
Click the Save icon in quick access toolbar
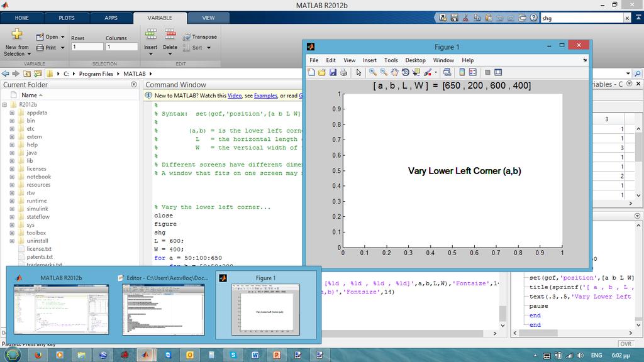454,18
